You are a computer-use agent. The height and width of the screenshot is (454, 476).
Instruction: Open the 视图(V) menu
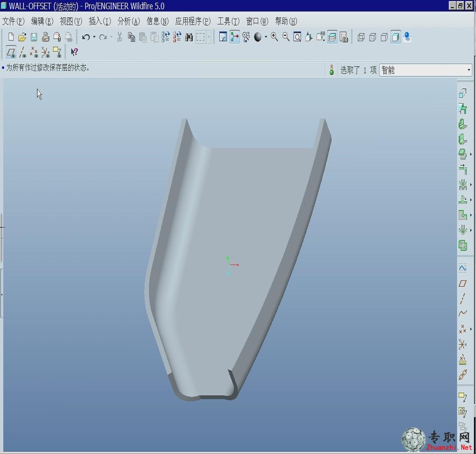(x=71, y=21)
